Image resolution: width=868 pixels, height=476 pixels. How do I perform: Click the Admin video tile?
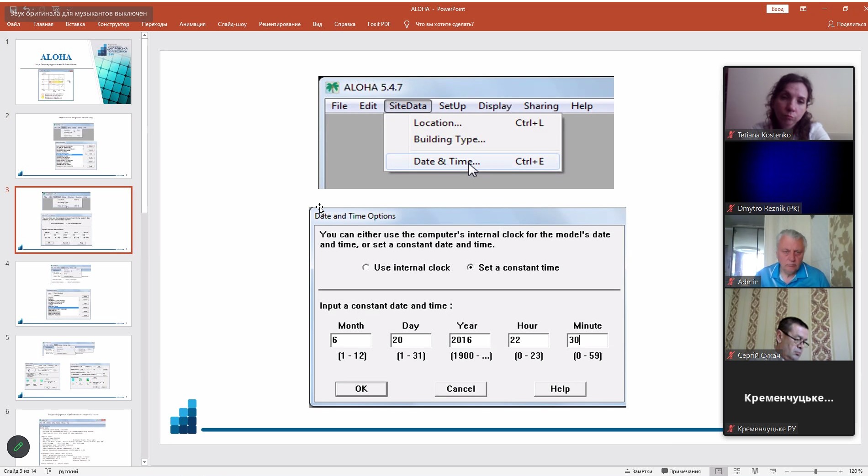pyautogui.click(x=789, y=251)
